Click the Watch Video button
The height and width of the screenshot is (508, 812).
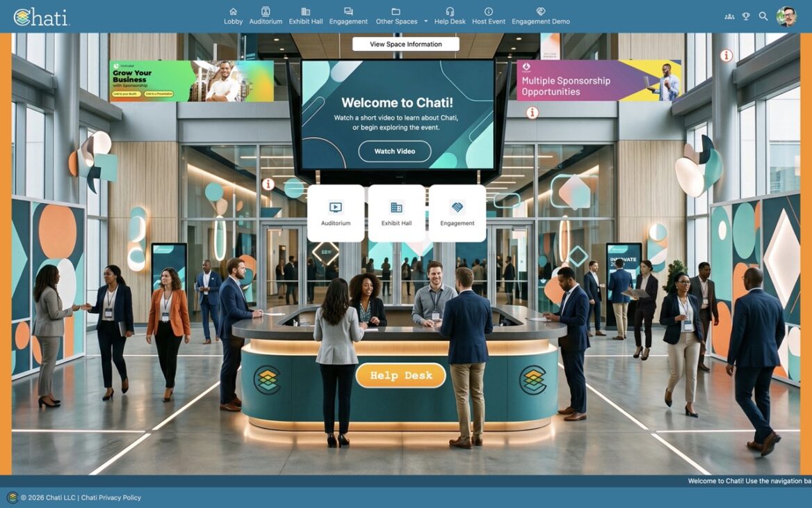[395, 152]
